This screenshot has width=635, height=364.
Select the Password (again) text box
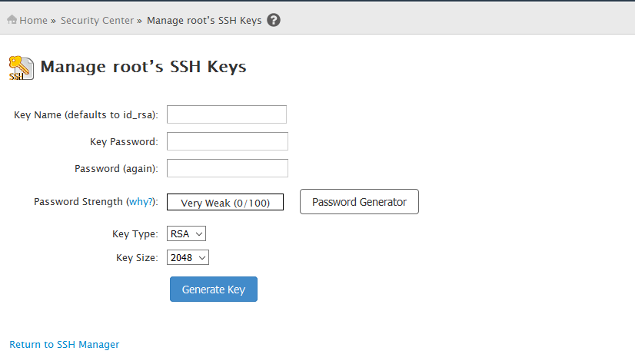click(x=227, y=168)
